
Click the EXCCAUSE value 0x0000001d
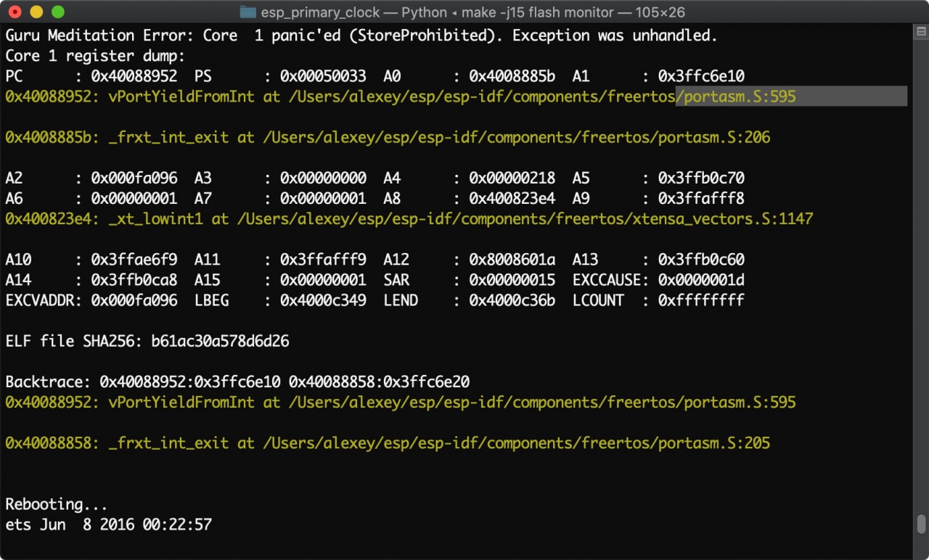pyautogui.click(x=701, y=280)
